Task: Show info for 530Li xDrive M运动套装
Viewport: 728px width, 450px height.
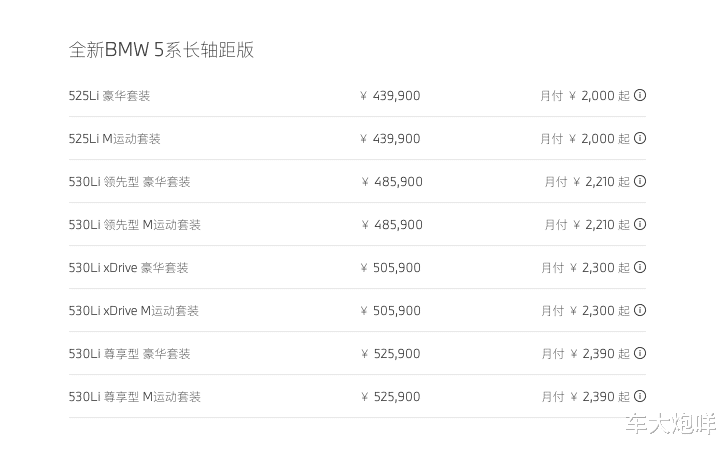Action: (x=640, y=311)
